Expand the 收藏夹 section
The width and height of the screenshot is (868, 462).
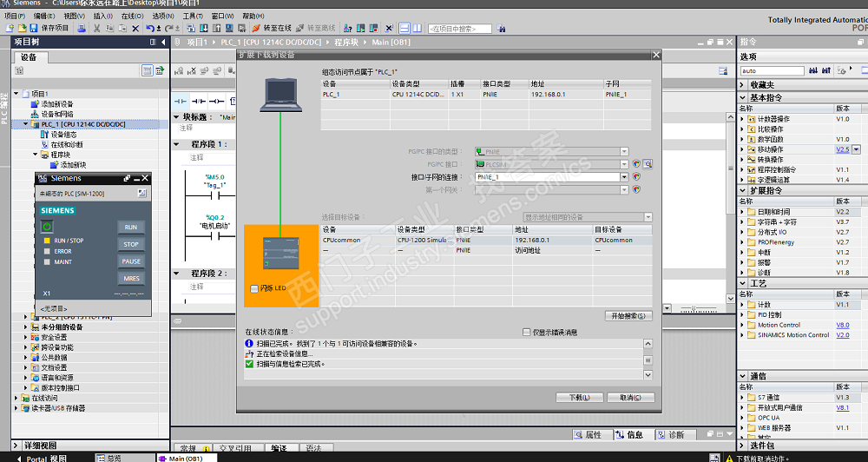pyautogui.click(x=743, y=85)
